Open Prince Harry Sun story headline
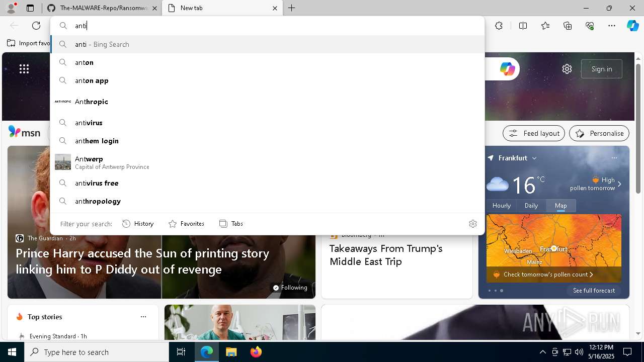This screenshot has width=644, height=362. tap(142, 261)
